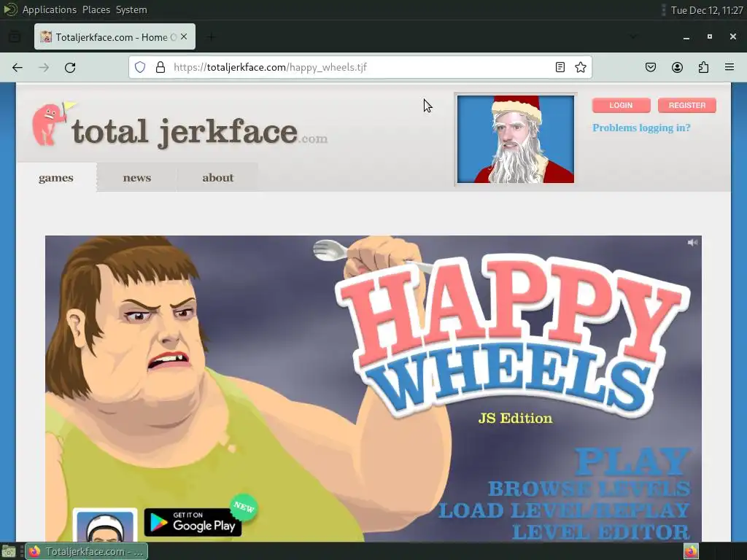
Task: Open the about tab
Action: 217,178
